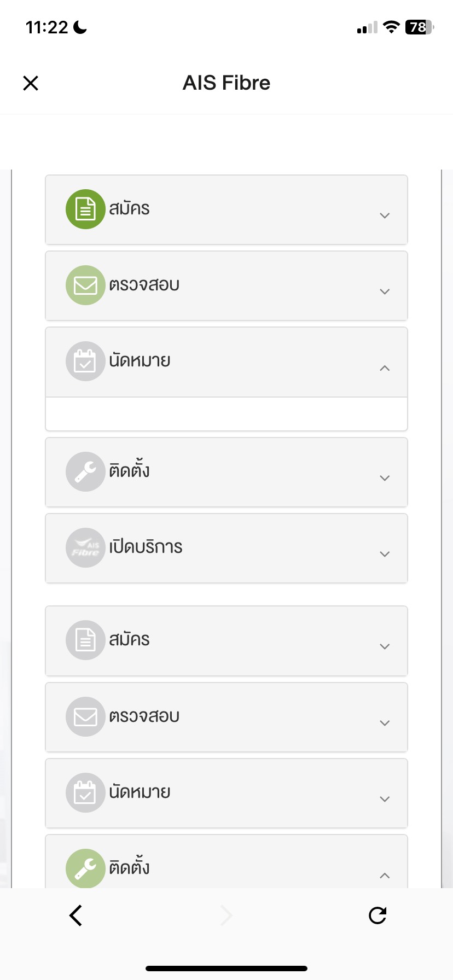Expand the first ติดตั้ง section chevron

point(385,478)
